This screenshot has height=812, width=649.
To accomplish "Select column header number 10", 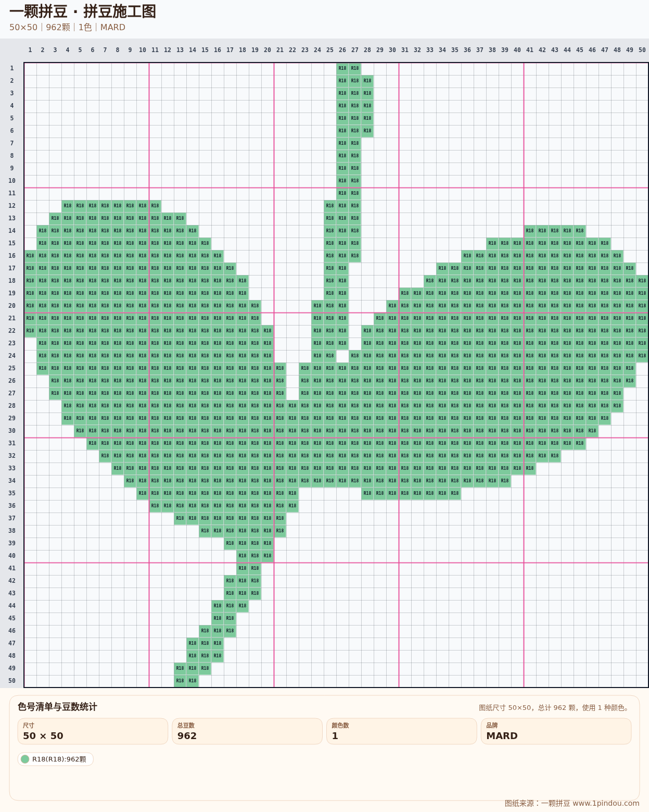I will tap(143, 50).
